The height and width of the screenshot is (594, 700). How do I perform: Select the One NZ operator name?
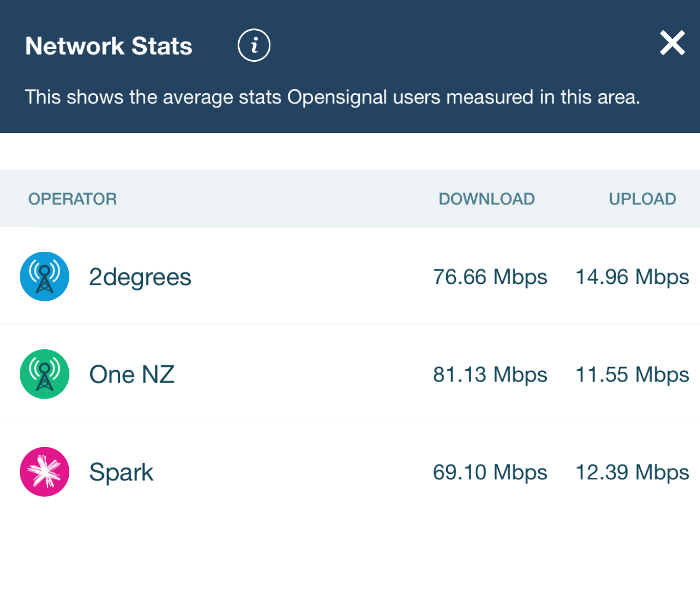tap(132, 374)
